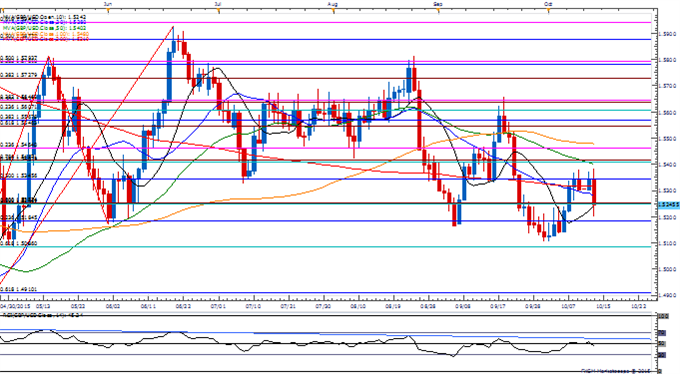Click the RSI 100 level label
Image resolution: width=680 pixels, height=374 pixels.
click(x=663, y=317)
